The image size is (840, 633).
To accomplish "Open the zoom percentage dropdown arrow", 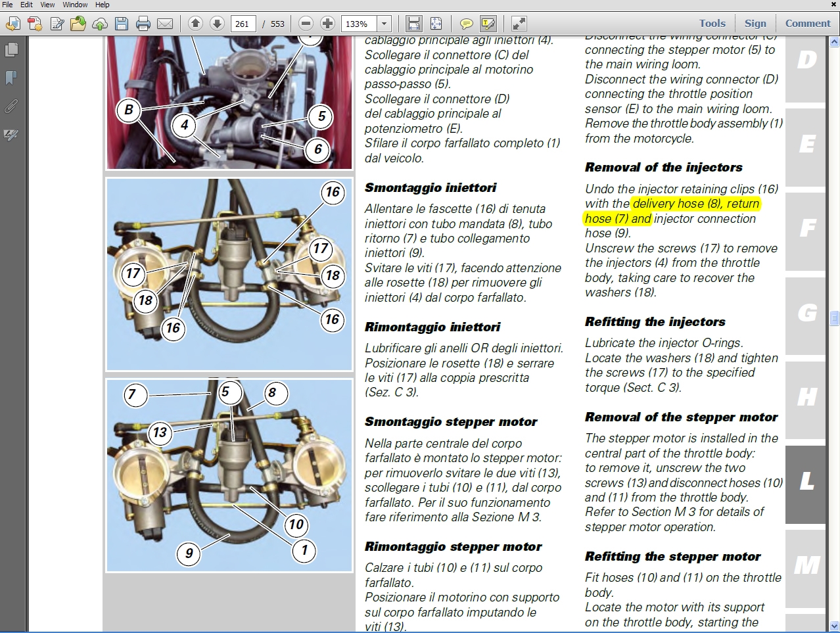I will point(385,24).
